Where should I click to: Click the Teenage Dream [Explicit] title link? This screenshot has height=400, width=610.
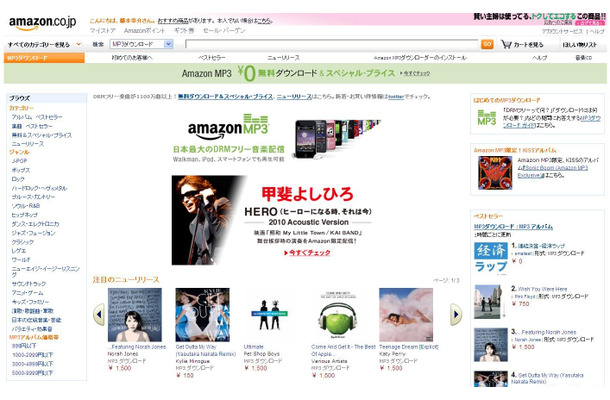408,347
